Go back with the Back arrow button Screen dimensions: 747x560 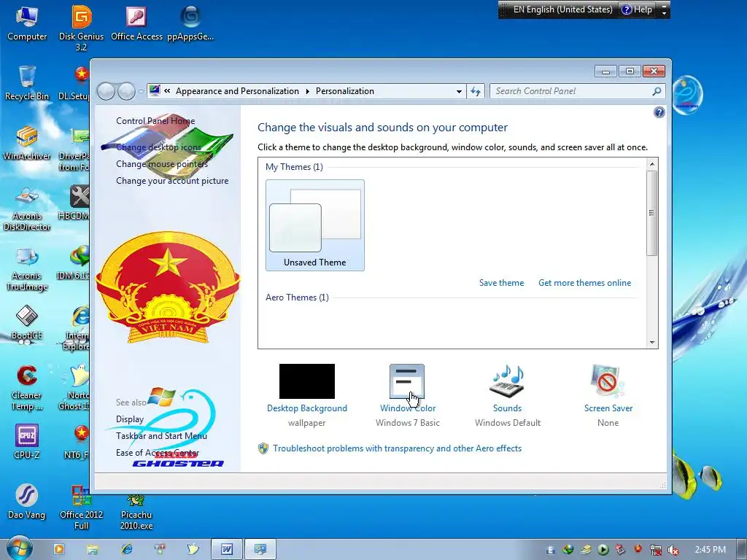click(106, 91)
